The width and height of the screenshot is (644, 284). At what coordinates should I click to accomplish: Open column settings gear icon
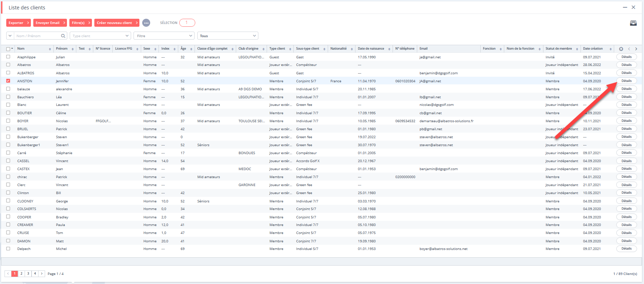[621, 49]
